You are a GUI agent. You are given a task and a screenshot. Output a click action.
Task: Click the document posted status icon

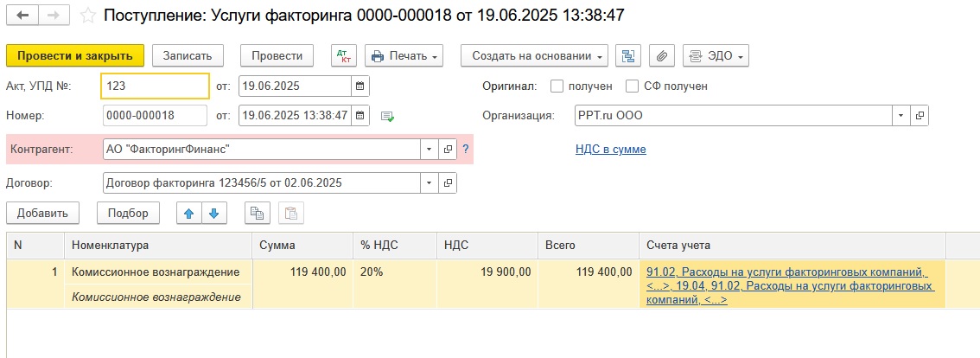click(388, 116)
